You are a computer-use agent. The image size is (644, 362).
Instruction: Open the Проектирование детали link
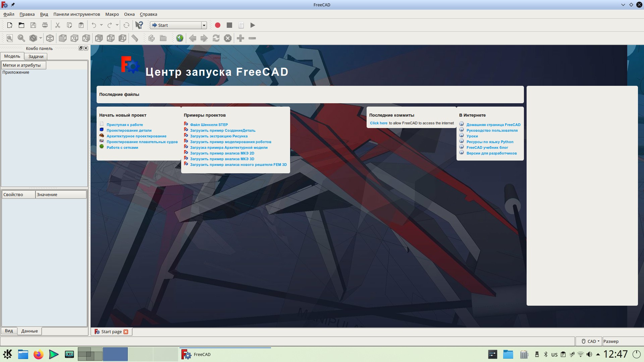(129, 130)
